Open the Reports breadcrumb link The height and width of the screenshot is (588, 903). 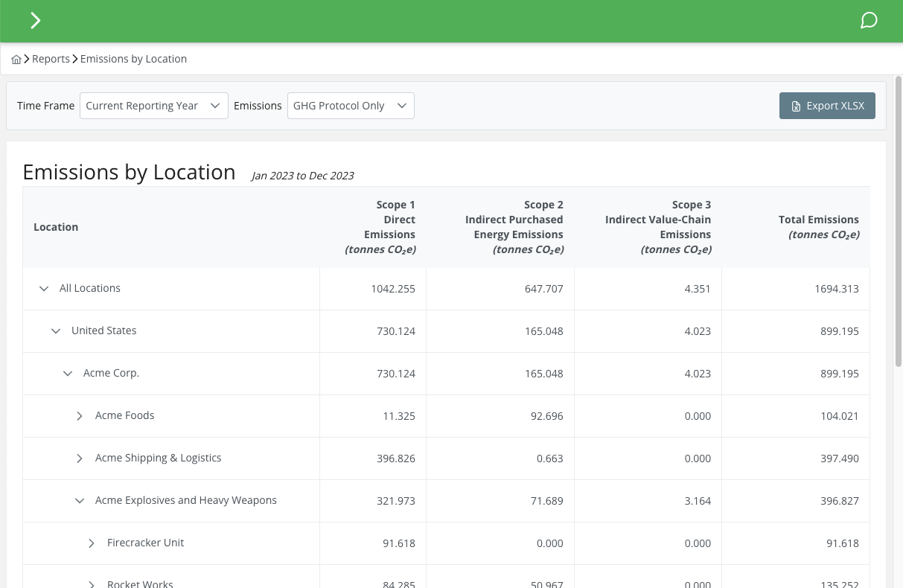pyautogui.click(x=51, y=59)
